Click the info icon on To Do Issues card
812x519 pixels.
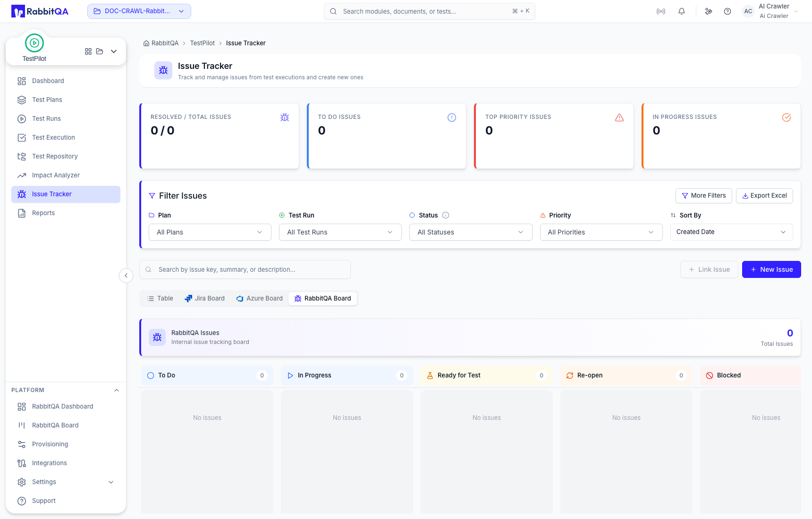[452, 117]
